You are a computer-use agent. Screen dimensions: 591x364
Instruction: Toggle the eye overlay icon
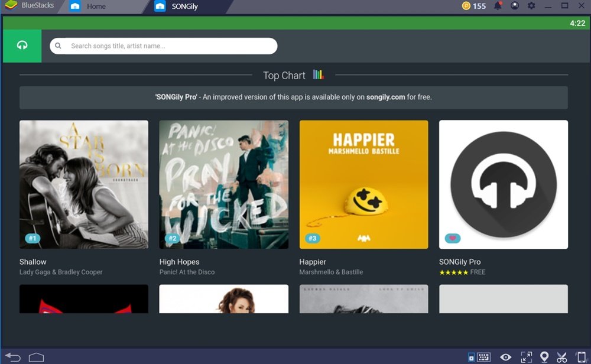pos(506,357)
